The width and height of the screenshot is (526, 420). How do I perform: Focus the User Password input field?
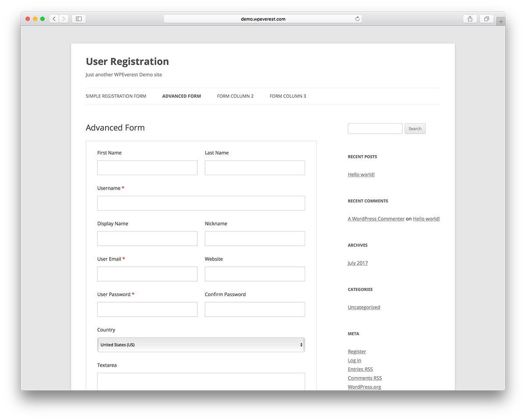[x=147, y=309]
